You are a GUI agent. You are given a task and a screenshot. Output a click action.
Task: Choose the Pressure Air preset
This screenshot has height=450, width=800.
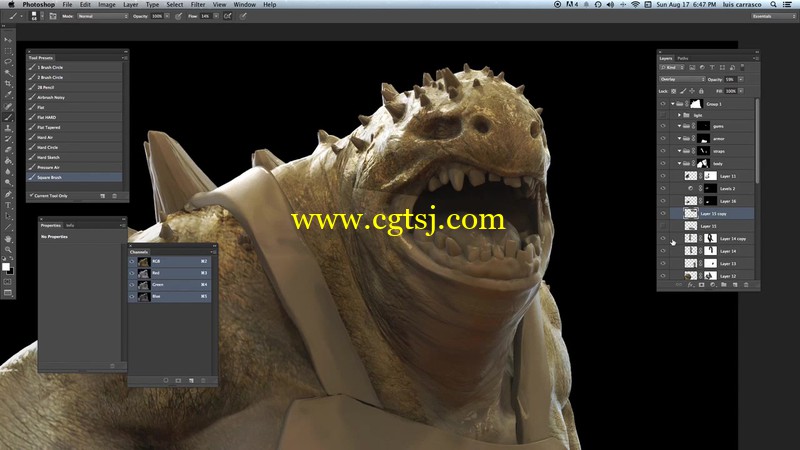tap(75, 167)
